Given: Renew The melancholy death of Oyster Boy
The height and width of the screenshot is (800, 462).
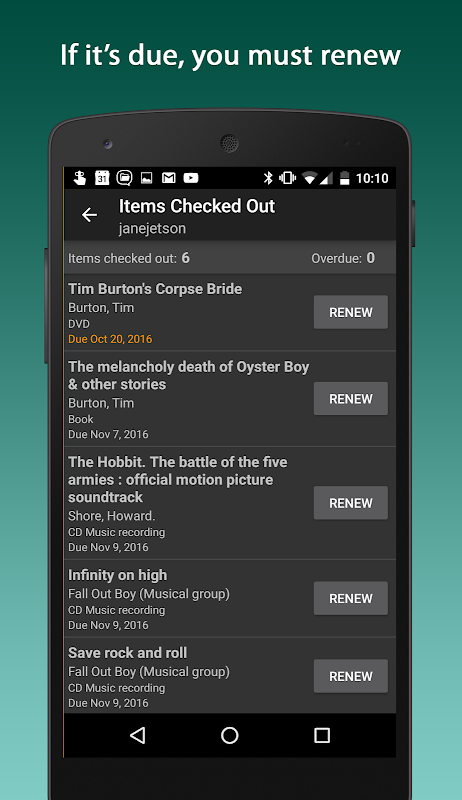Looking at the screenshot, I should (351, 398).
